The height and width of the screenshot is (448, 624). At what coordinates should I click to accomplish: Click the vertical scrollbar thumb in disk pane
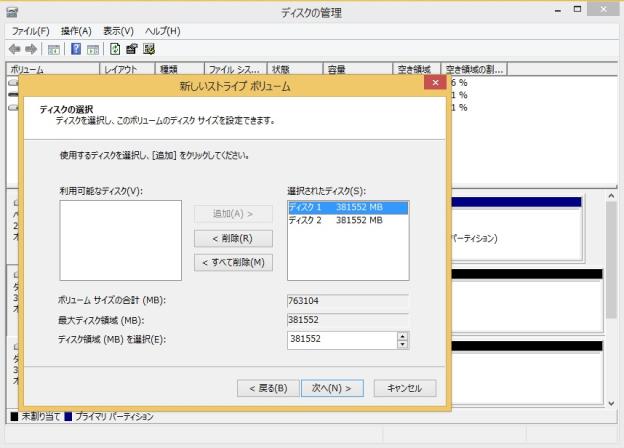pyautogui.click(x=611, y=260)
